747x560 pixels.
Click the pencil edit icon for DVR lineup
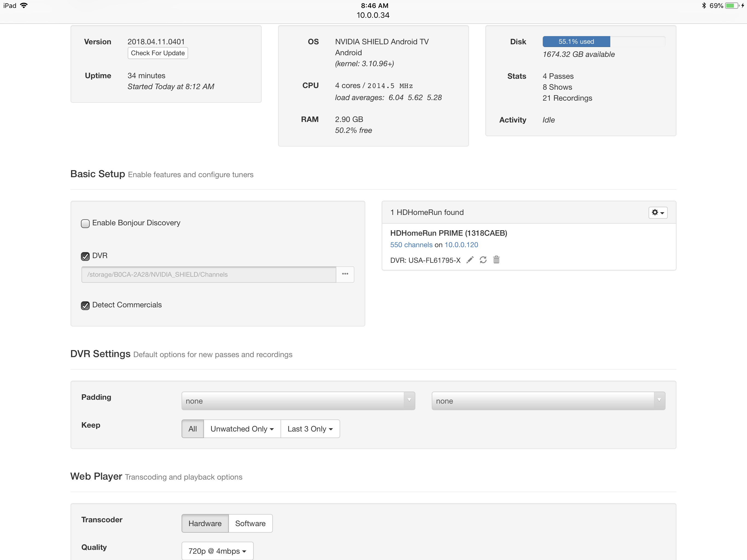[470, 260]
